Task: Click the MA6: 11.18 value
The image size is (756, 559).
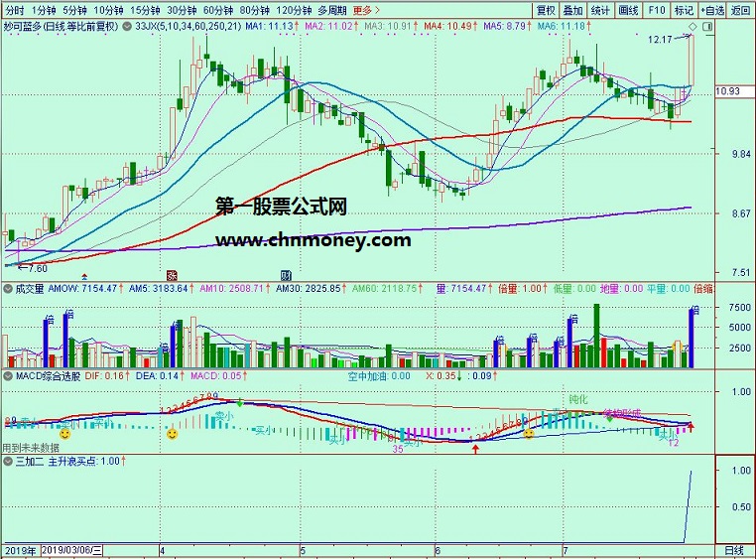Action: click(564, 26)
